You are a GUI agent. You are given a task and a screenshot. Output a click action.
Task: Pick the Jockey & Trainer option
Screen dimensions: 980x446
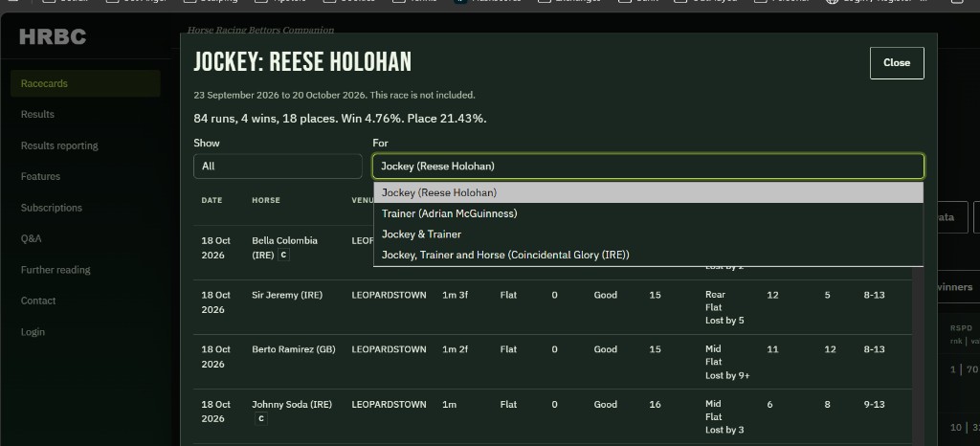coord(648,234)
